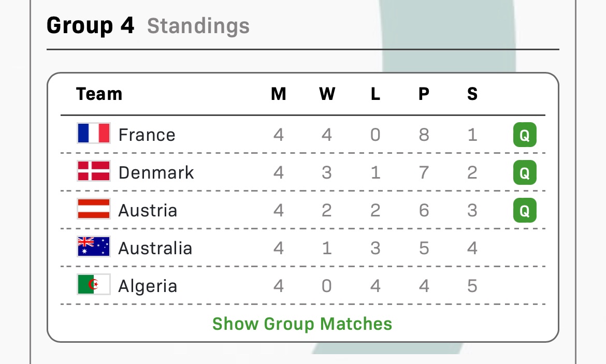Click Austria's green Q qualified badge
This screenshot has width=606, height=364.
525,211
